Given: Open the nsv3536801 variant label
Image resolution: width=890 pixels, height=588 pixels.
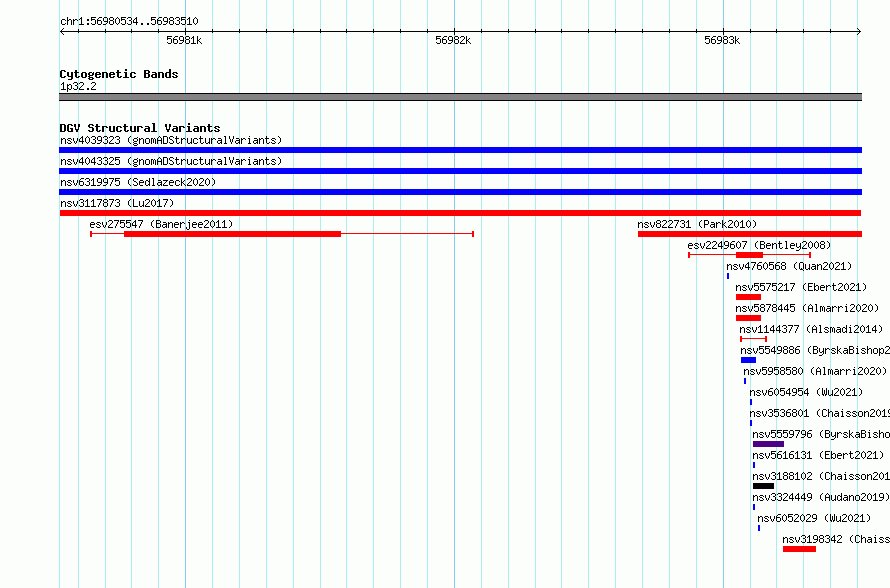Looking at the screenshot, I should coord(820,413).
